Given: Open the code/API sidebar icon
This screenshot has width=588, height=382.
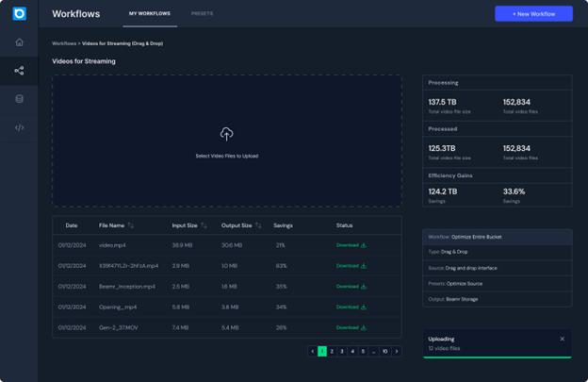Looking at the screenshot, I should click(19, 127).
